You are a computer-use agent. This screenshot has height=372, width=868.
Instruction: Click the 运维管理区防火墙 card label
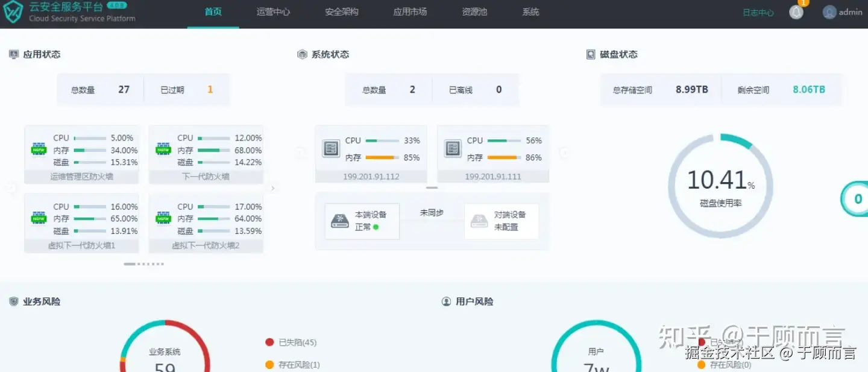82,177
